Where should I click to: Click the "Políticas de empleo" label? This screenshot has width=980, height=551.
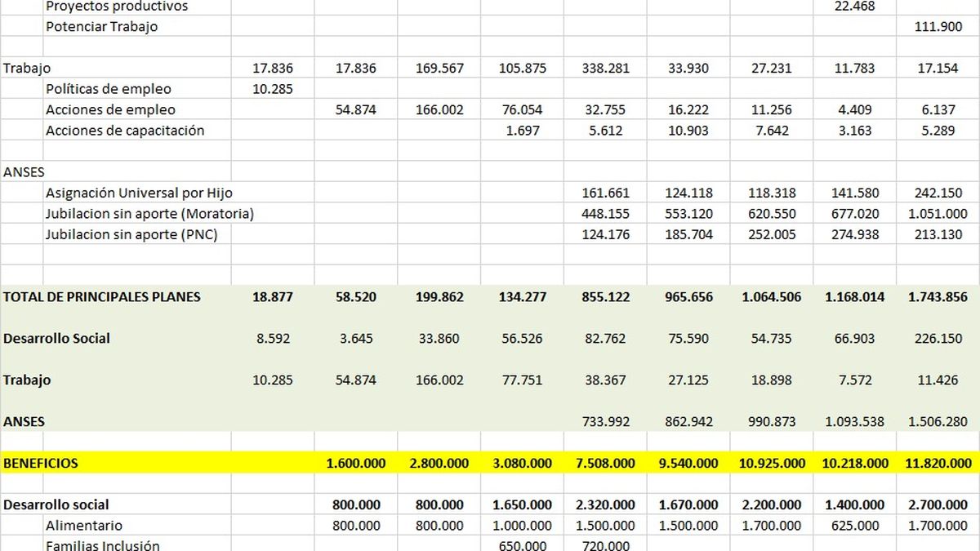point(109,89)
